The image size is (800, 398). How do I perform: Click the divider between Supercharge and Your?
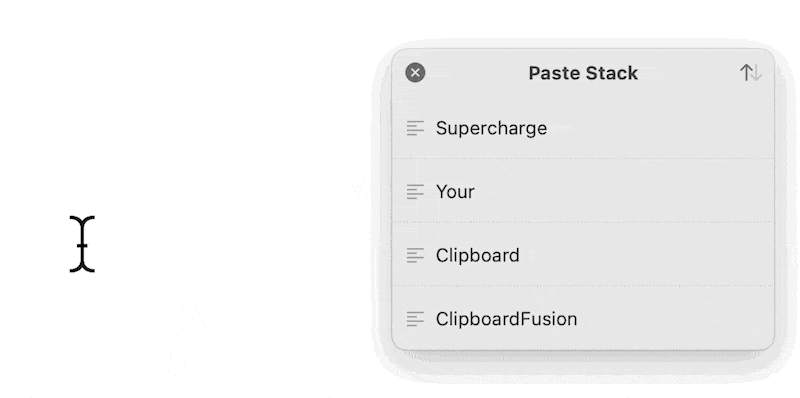click(583, 159)
